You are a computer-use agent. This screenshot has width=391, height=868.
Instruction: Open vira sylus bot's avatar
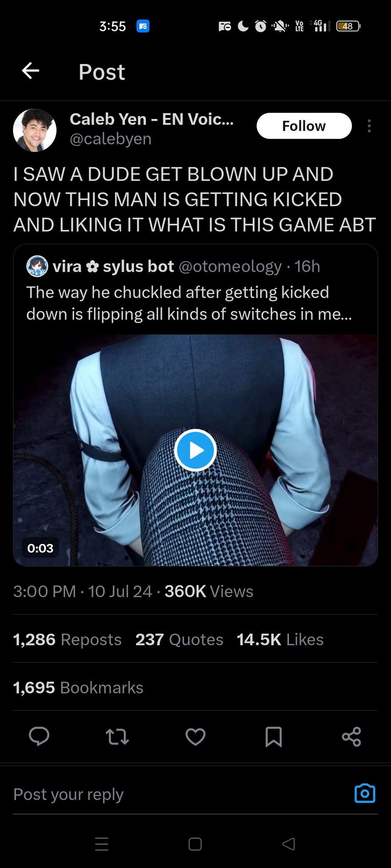point(37,266)
